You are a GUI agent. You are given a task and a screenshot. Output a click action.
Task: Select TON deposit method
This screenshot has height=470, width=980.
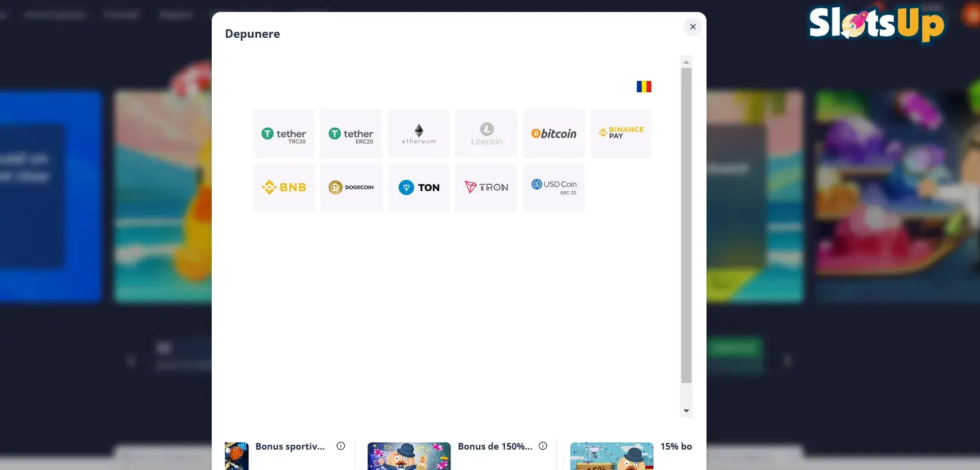pyautogui.click(x=419, y=187)
